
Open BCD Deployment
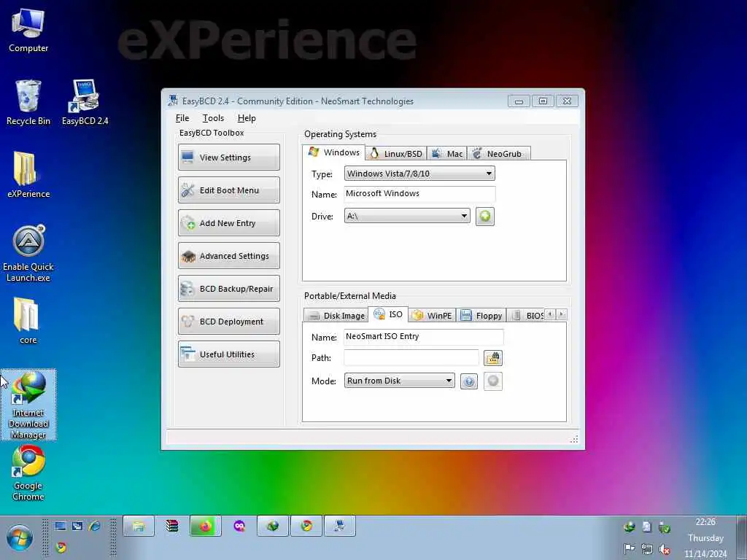pos(228,322)
